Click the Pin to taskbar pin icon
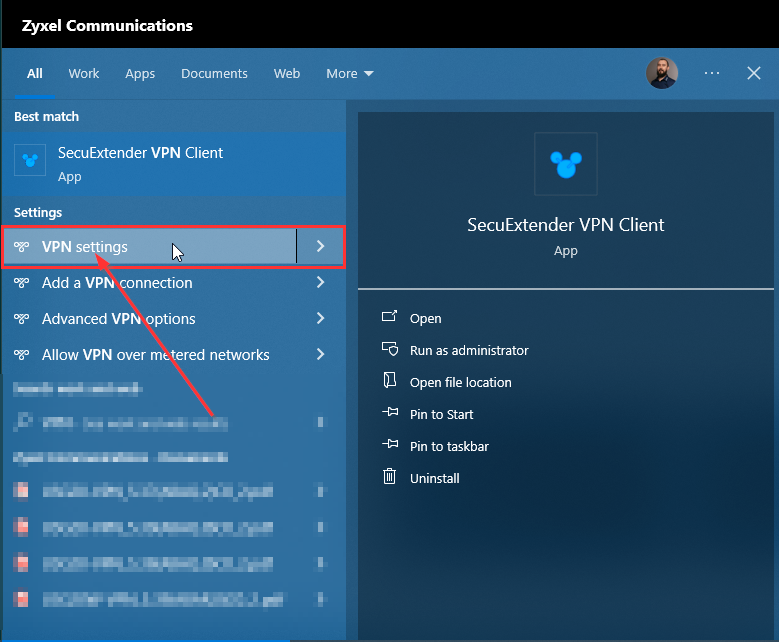 click(x=390, y=446)
